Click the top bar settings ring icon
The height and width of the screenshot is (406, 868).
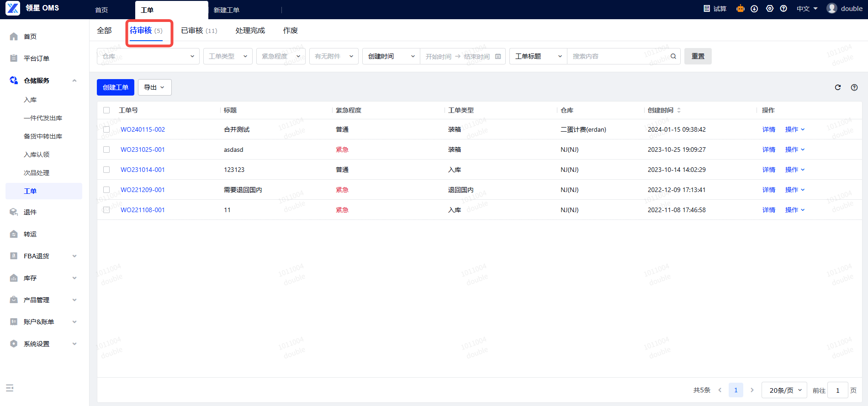[770, 9]
